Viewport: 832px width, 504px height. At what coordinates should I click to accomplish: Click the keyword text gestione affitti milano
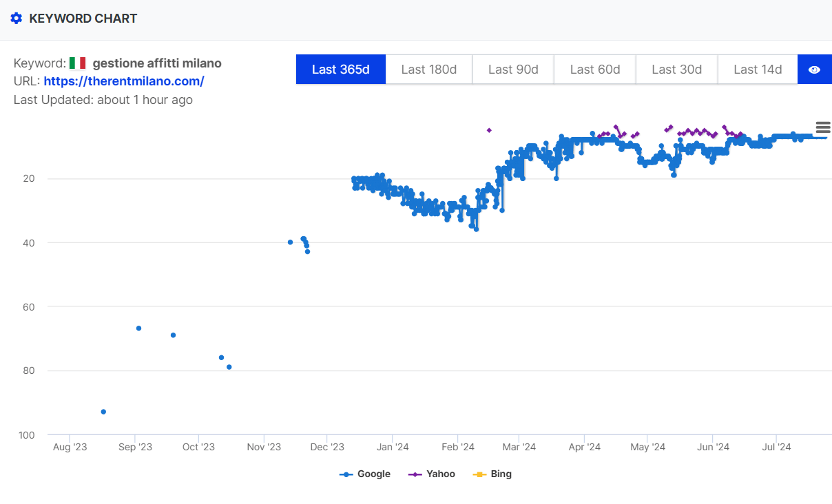157,63
